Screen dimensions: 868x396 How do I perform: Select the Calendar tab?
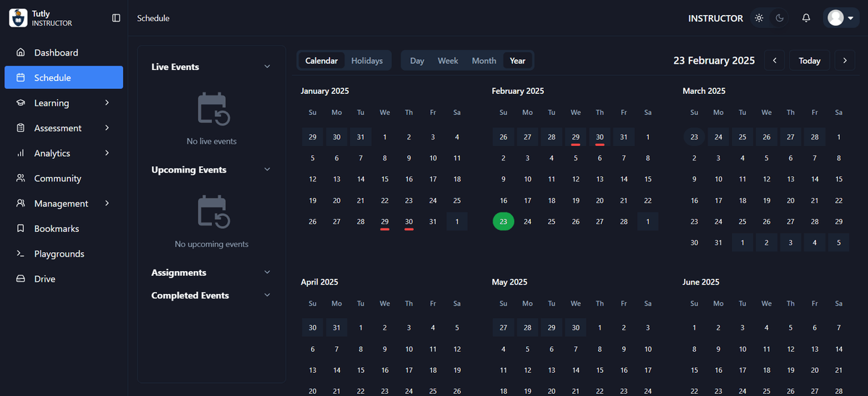pos(321,61)
